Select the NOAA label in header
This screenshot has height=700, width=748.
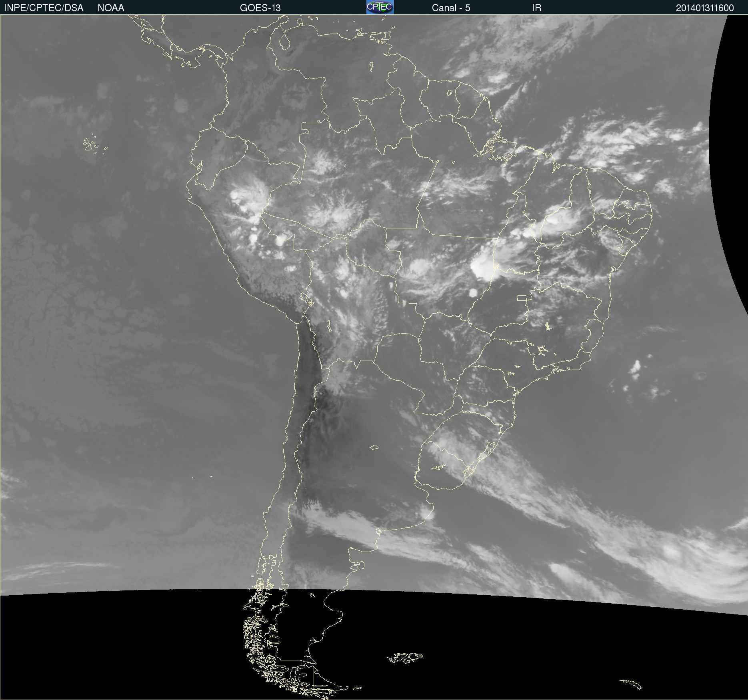[x=111, y=8]
